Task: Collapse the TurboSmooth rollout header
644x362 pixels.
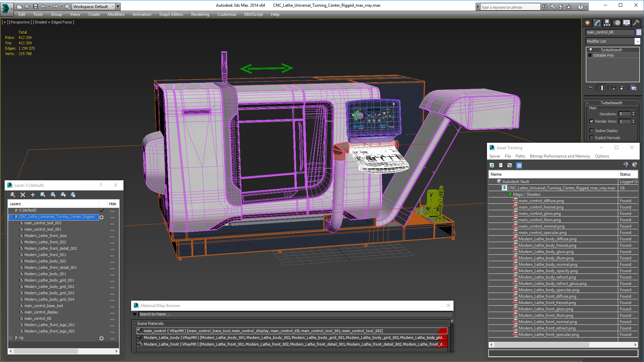Action: 611,103
